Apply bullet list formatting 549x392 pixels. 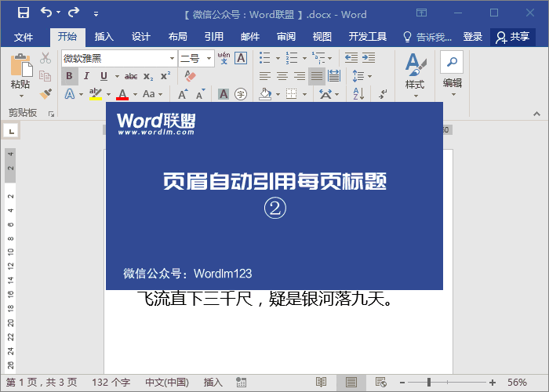265,58
